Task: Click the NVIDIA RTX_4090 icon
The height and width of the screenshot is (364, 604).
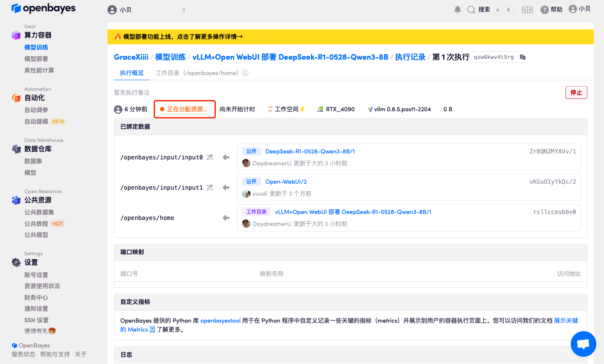Action: click(x=320, y=110)
